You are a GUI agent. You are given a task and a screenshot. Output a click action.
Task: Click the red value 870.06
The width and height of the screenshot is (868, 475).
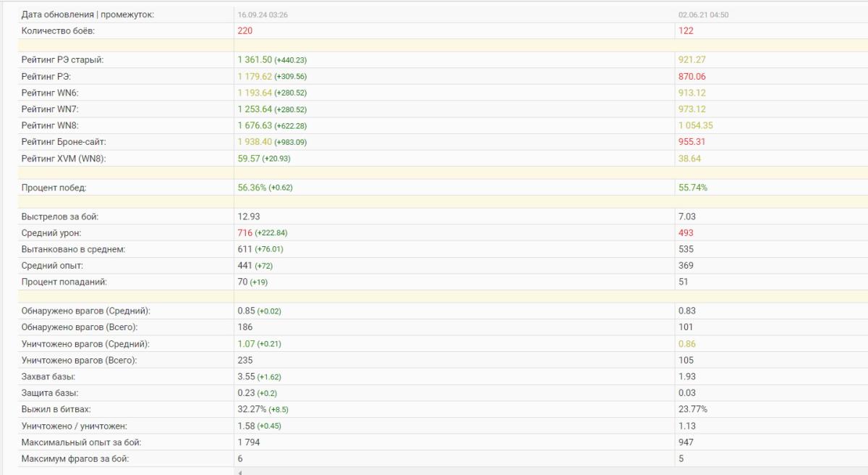692,76
